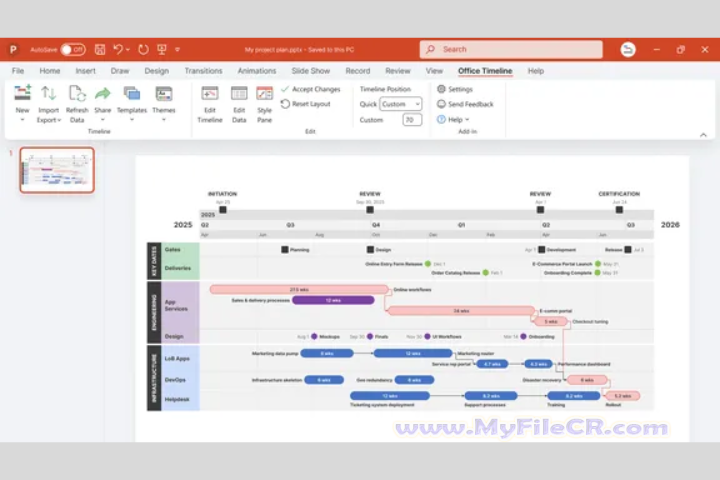The height and width of the screenshot is (480, 720).
Task: Click the Mockups purple milestone dot
Action: [314, 336]
